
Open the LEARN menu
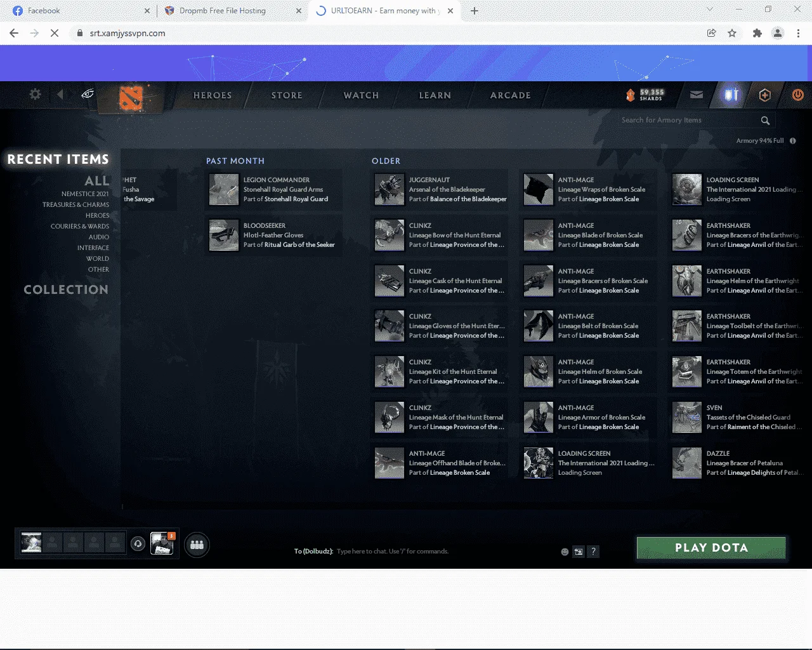point(435,95)
